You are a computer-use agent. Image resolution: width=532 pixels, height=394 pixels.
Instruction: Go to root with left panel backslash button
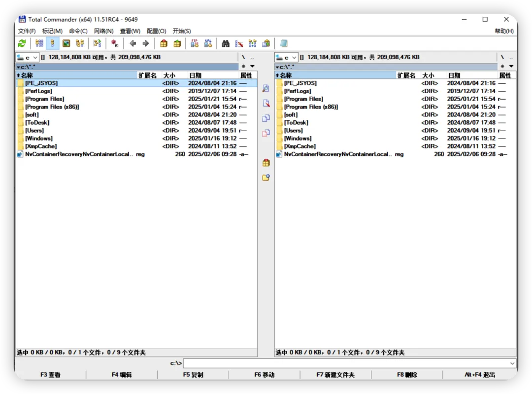tap(244, 57)
